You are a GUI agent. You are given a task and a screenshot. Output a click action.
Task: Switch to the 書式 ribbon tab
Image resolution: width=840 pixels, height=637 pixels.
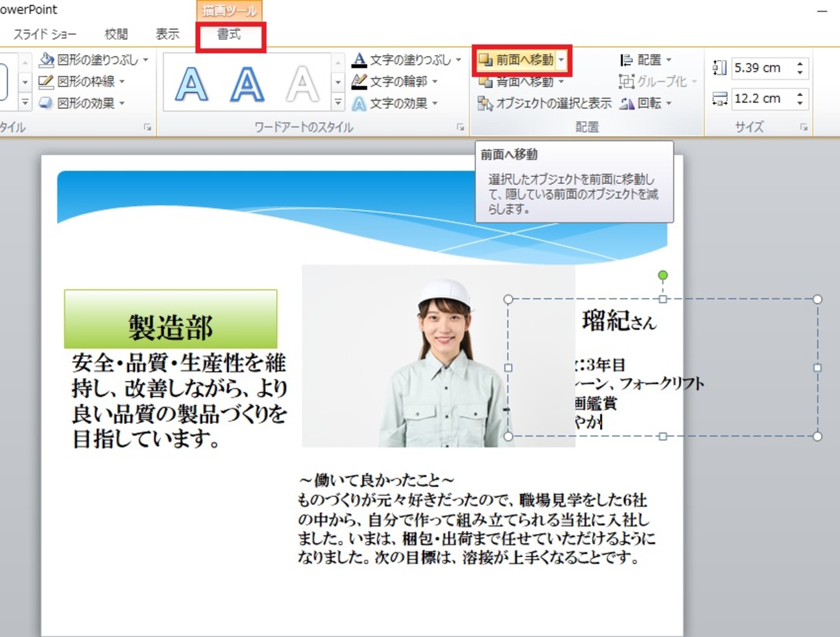[x=229, y=35]
